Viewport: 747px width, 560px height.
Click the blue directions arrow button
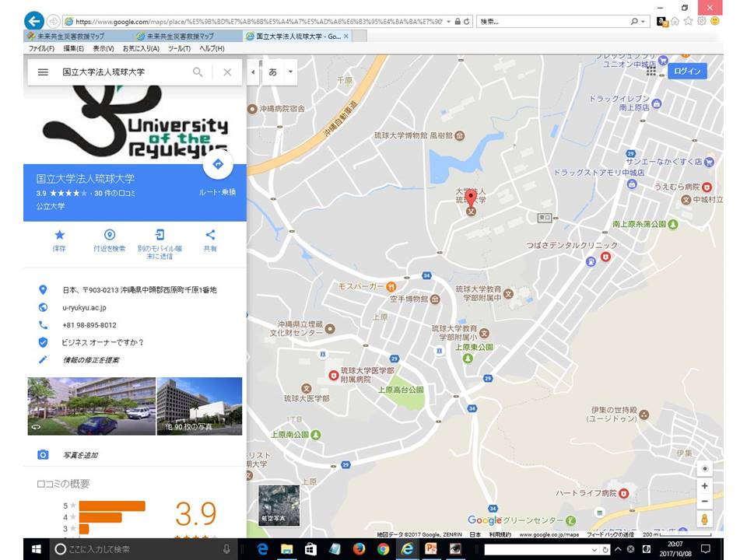point(218,164)
